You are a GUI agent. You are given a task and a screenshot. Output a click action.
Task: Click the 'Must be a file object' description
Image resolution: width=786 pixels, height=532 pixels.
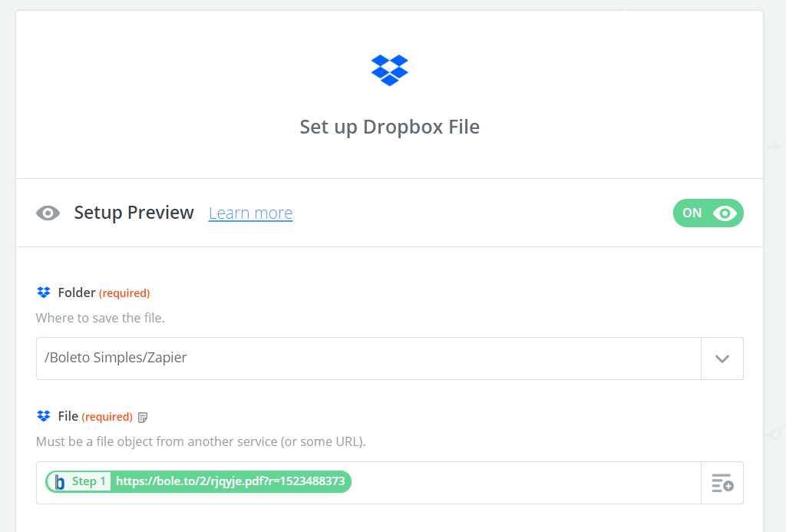201,441
